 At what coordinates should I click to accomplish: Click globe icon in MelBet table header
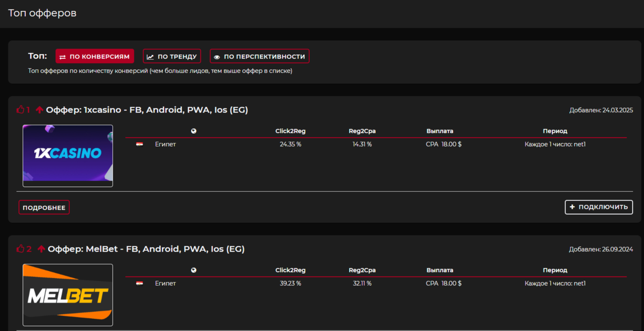pos(194,270)
